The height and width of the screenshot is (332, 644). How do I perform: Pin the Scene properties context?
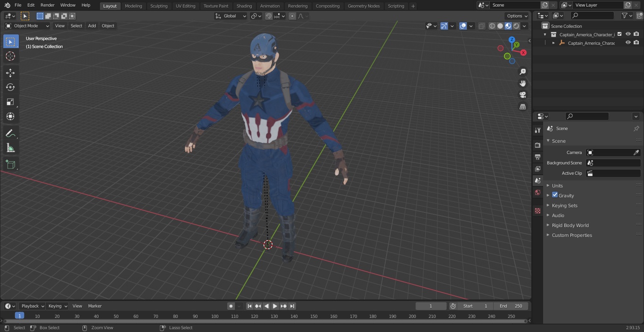(636, 129)
